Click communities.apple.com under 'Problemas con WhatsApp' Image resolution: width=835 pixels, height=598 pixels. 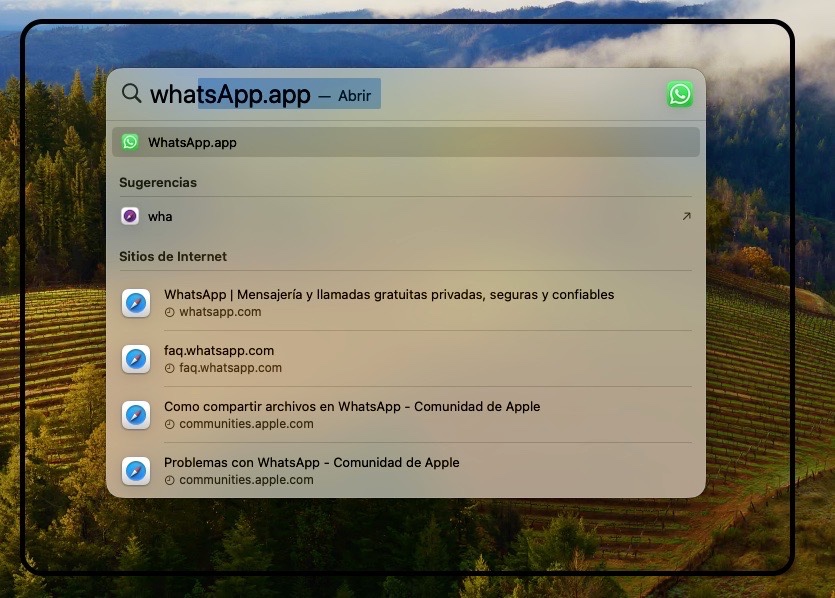(246, 480)
